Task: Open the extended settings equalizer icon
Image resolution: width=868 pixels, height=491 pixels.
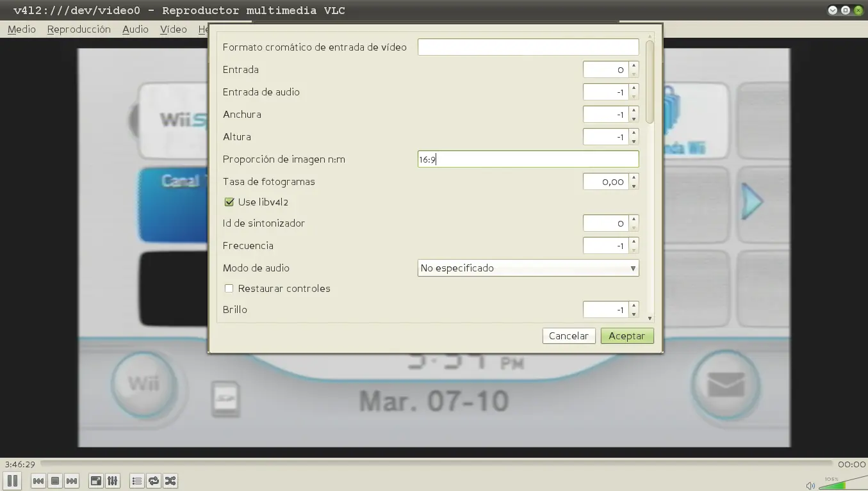Action: click(113, 481)
